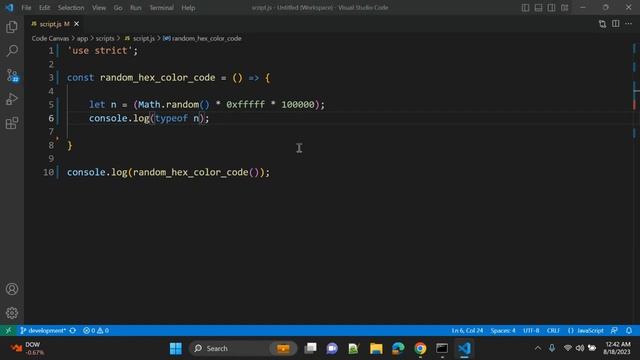Toggle the secondary side bar layout icon
The image size is (640, 360).
coord(551,8)
